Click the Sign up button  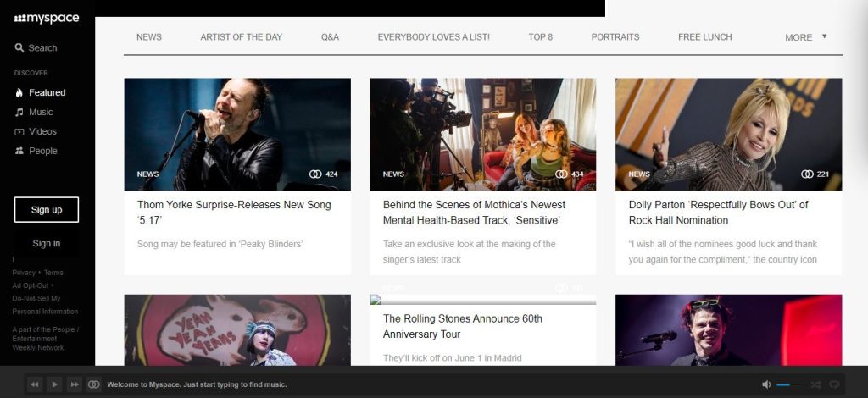(x=47, y=209)
